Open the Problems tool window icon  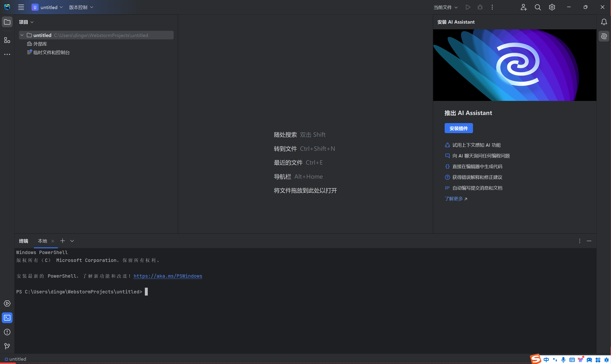7,332
